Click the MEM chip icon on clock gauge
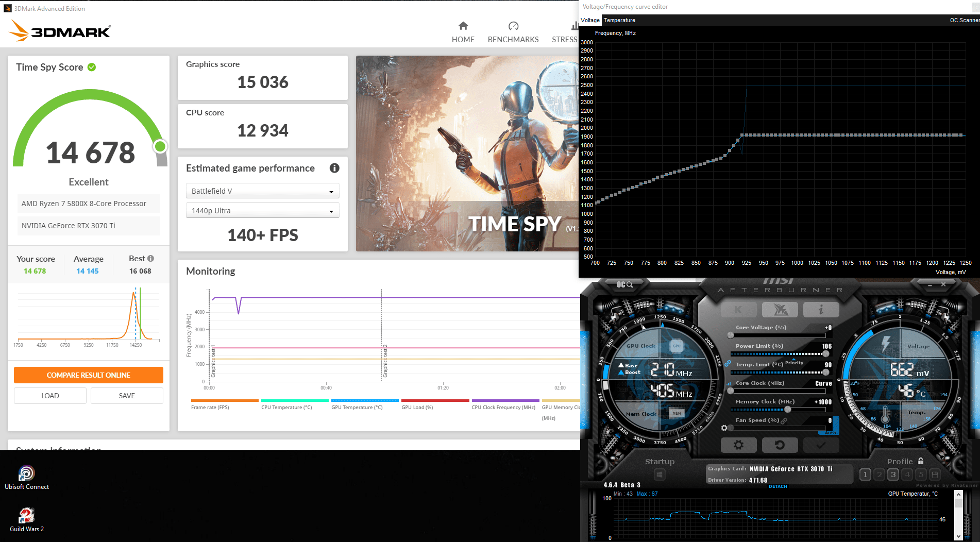Image resolution: width=980 pixels, height=542 pixels. point(677,413)
